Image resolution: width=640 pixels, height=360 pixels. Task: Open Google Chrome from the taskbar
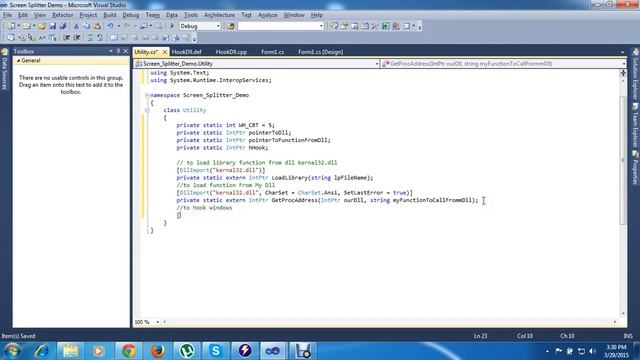click(128, 351)
